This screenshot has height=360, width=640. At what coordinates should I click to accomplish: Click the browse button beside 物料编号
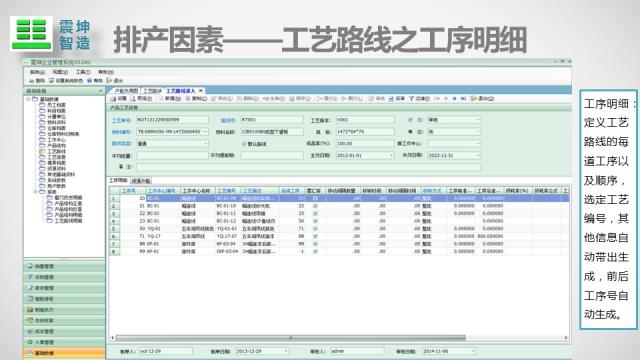pyautogui.click(x=205, y=132)
